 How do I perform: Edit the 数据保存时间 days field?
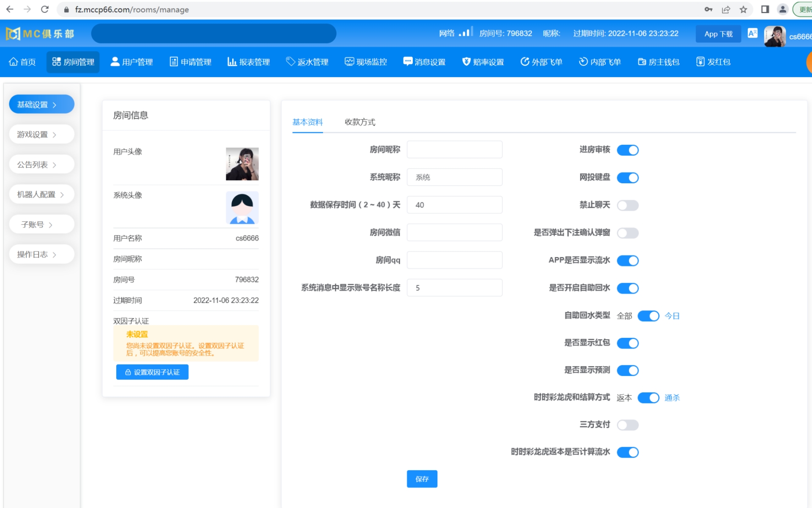click(455, 205)
